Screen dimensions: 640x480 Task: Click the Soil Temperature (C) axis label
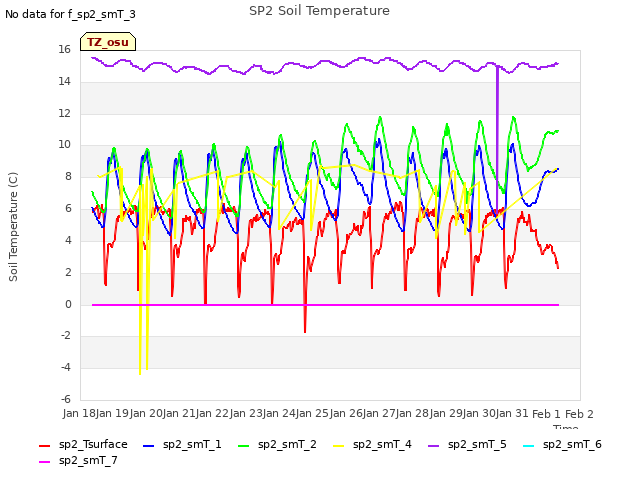(13, 227)
